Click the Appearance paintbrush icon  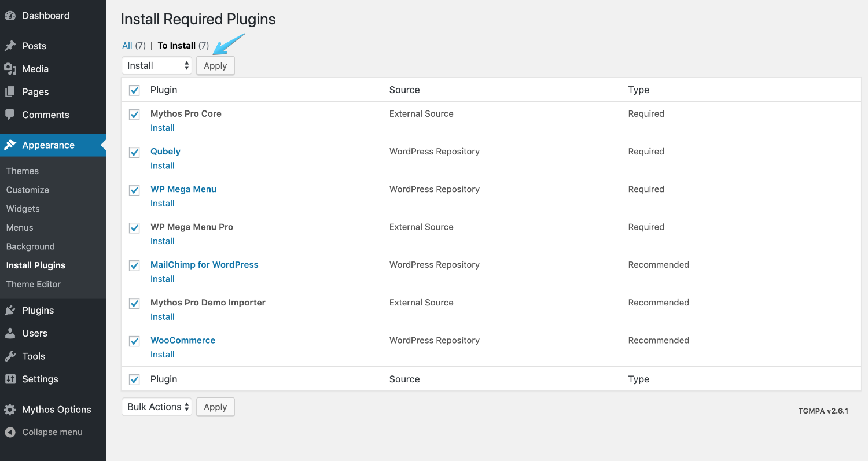[x=10, y=145]
